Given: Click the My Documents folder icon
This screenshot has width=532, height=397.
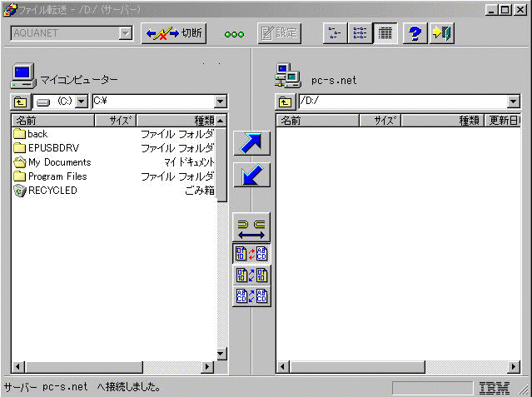Looking at the screenshot, I should tap(20, 162).
